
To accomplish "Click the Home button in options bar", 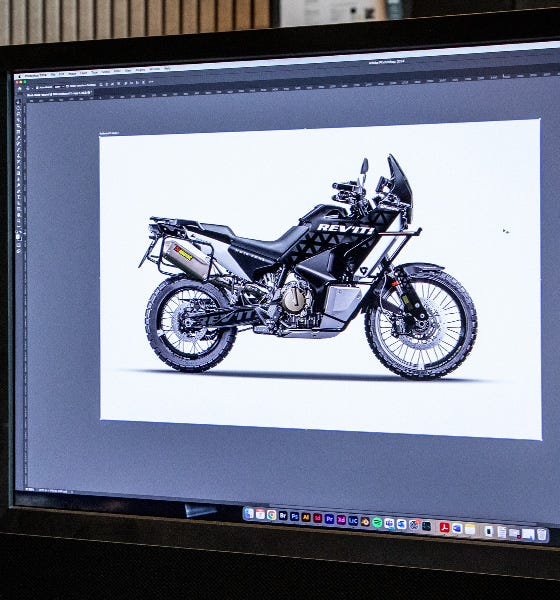I will point(20,88).
